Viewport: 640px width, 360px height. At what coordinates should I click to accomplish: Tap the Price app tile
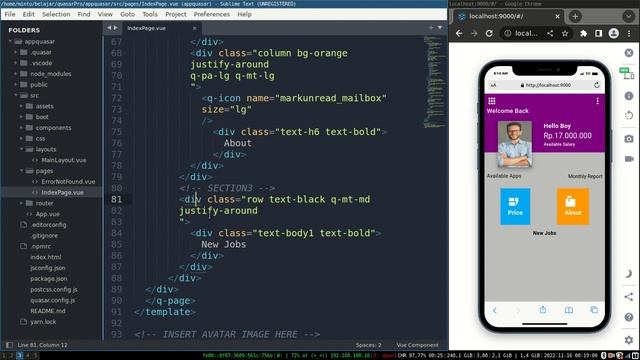(x=515, y=207)
